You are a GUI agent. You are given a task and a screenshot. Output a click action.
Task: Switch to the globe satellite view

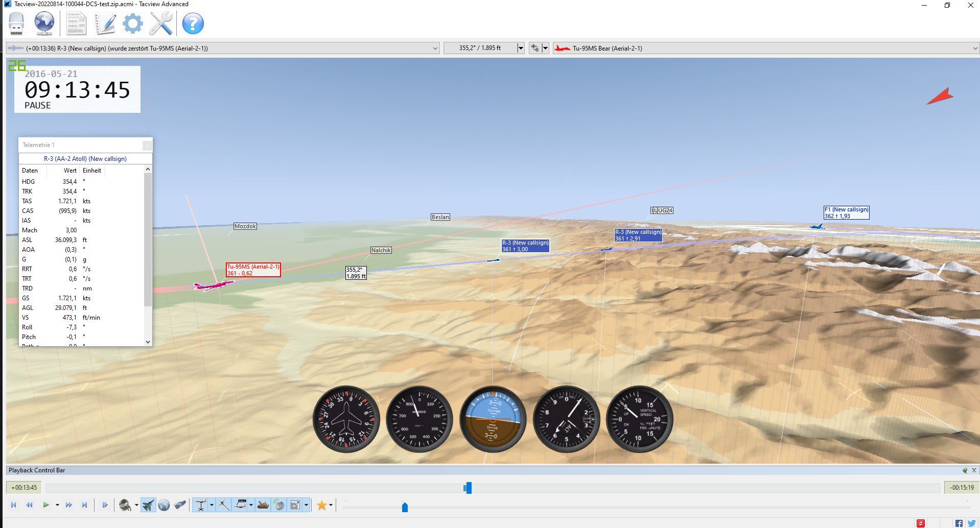(x=164, y=505)
